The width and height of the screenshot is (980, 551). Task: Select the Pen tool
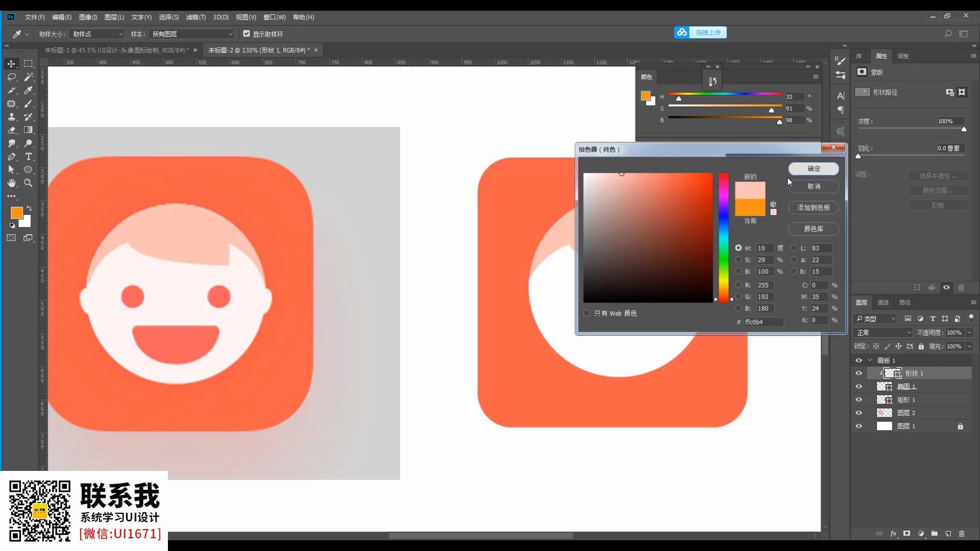click(11, 157)
